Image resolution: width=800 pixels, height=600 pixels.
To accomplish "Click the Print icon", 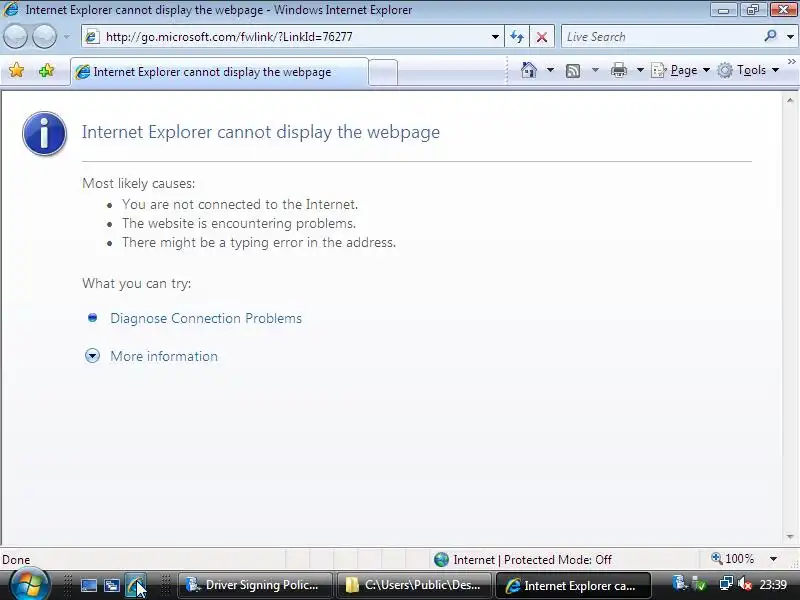I will point(618,70).
